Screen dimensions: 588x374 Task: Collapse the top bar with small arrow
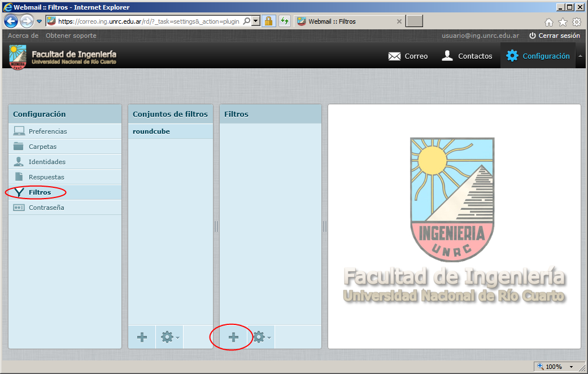(581, 56)
